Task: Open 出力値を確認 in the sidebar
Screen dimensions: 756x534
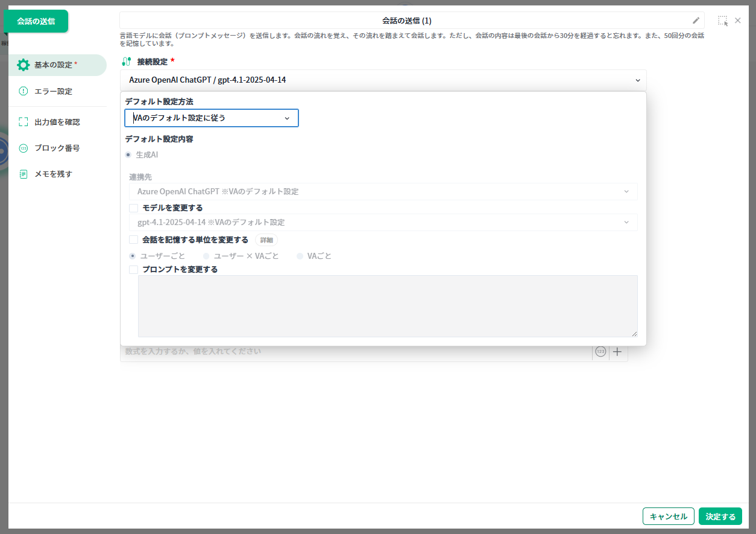Action: tap(57, 122)
